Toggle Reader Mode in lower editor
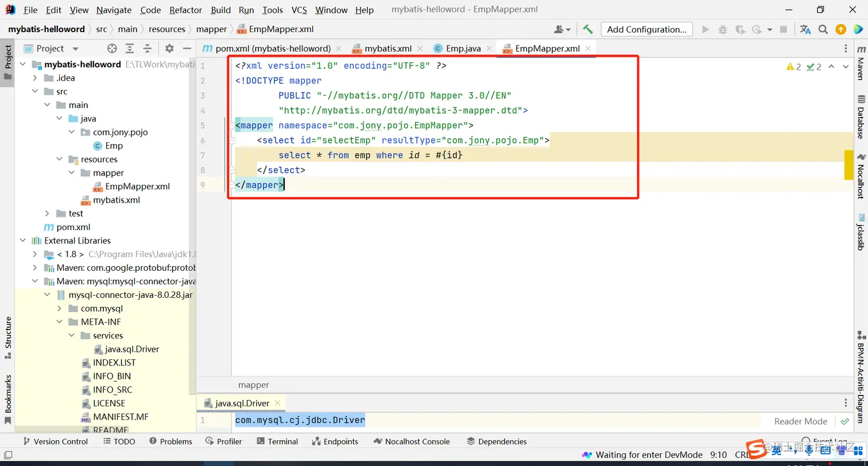 [801, 421]
